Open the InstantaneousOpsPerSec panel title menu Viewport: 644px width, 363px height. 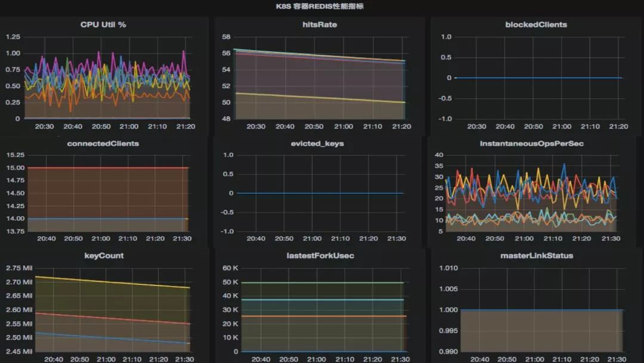(x=531, y=144)
